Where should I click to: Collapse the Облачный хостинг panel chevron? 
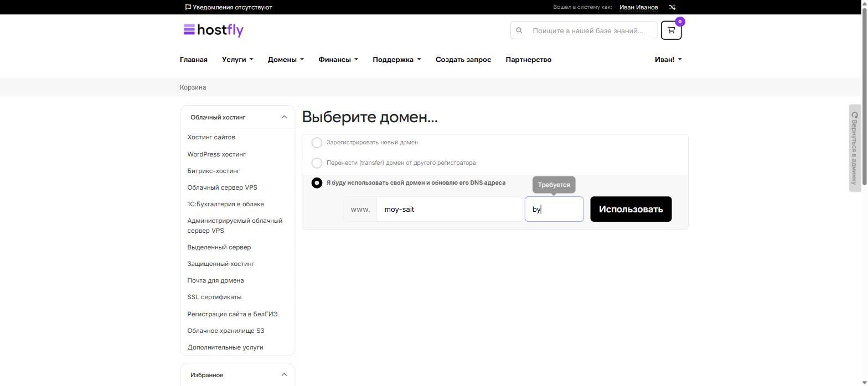point(284,117)
